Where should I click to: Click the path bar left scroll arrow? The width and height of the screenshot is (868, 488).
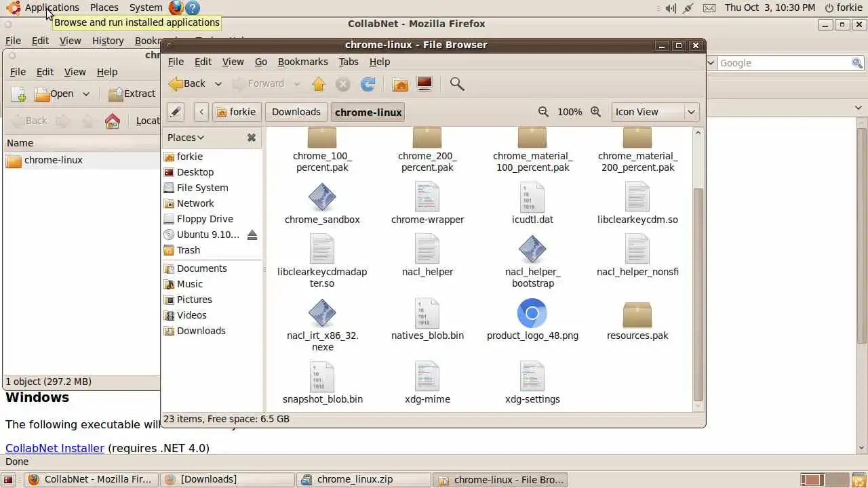pyautogui.click(x=201, y=112)
